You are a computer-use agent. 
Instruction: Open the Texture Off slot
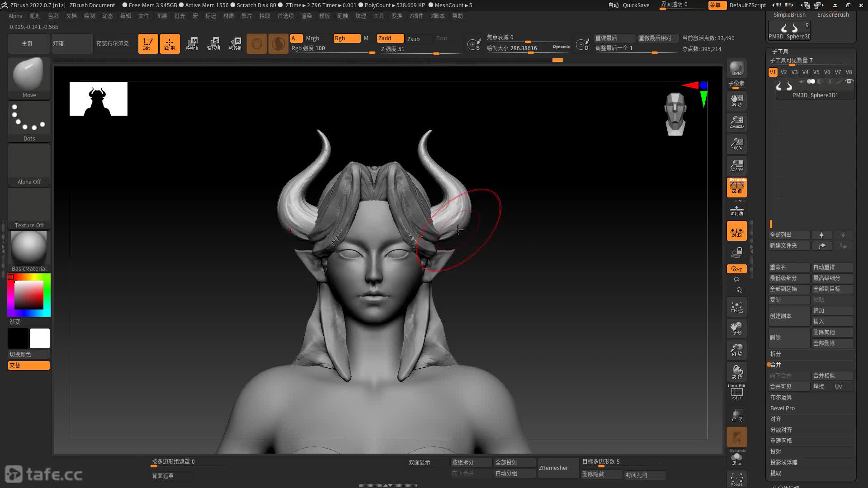point(29,208)
